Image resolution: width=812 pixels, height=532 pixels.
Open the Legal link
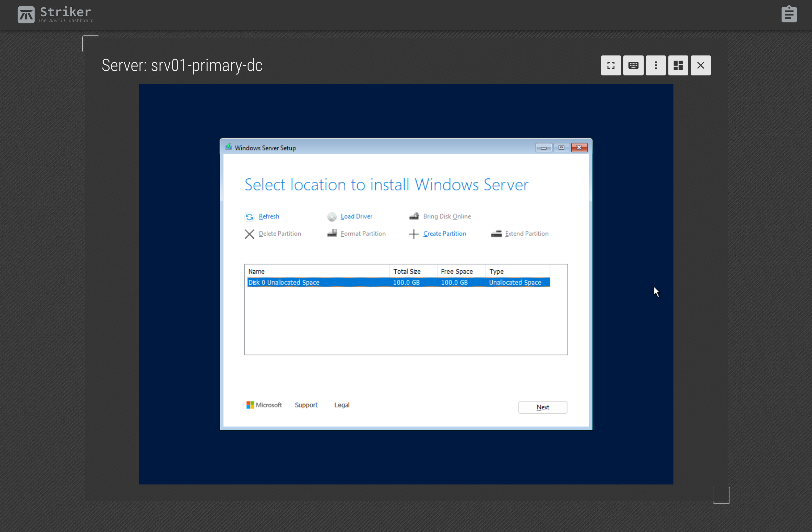[341, 405]
